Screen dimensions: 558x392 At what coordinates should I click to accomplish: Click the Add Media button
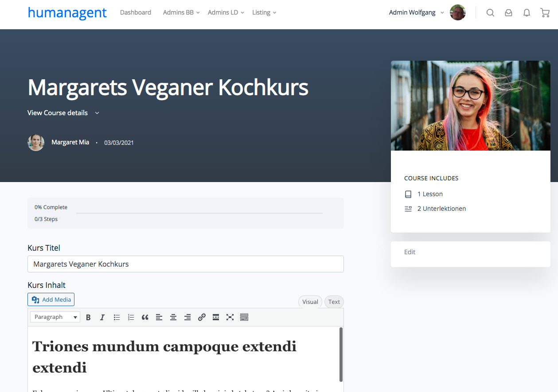pyautogui.click(x=51, y=300)
